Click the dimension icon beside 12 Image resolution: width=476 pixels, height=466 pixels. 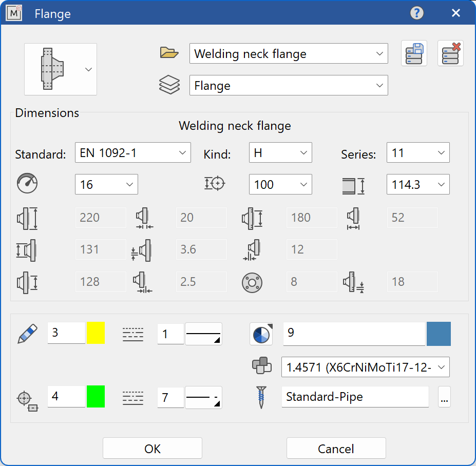(x=252, y=250)
